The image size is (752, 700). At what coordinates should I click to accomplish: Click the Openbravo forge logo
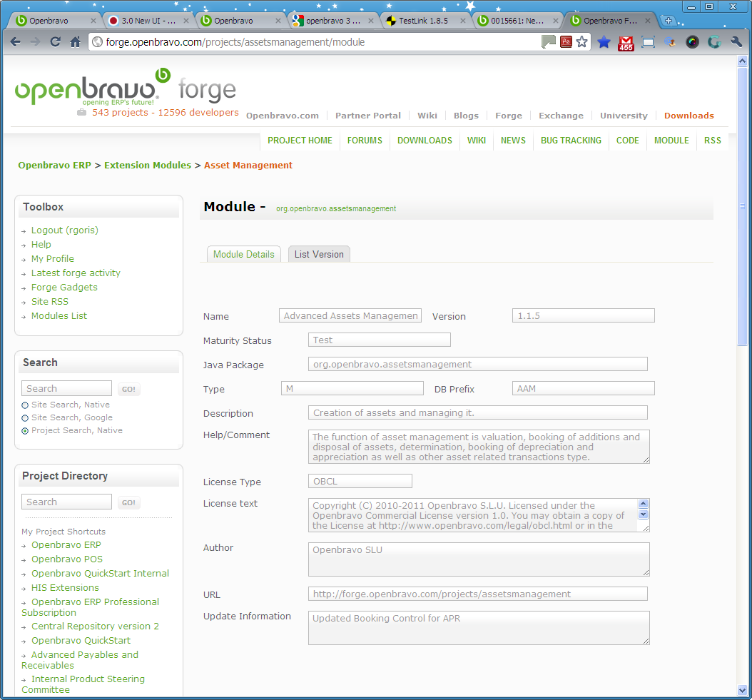tap(125, 87)
